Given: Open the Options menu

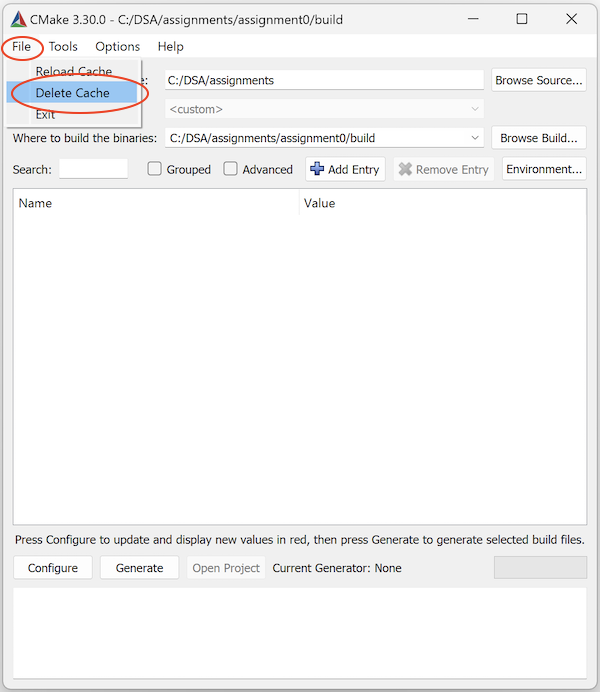Looking at the screenshot, I should tap(118, 46).
